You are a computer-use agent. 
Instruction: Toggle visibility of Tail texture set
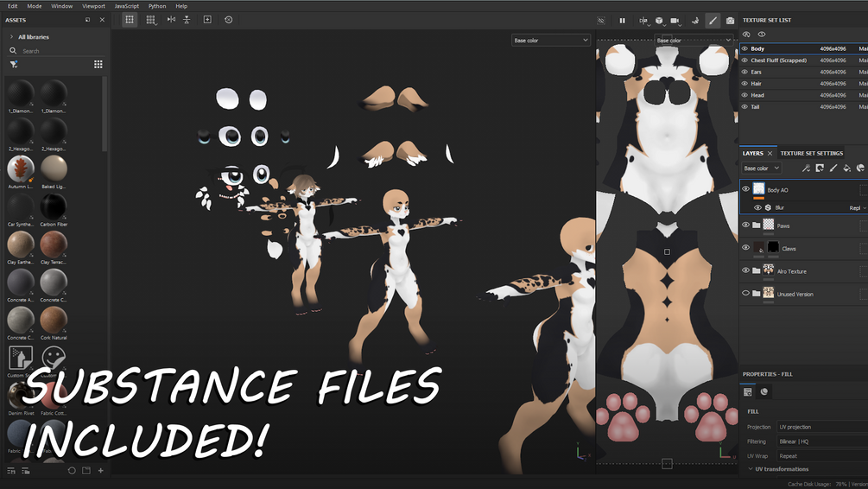pos(744,107)
